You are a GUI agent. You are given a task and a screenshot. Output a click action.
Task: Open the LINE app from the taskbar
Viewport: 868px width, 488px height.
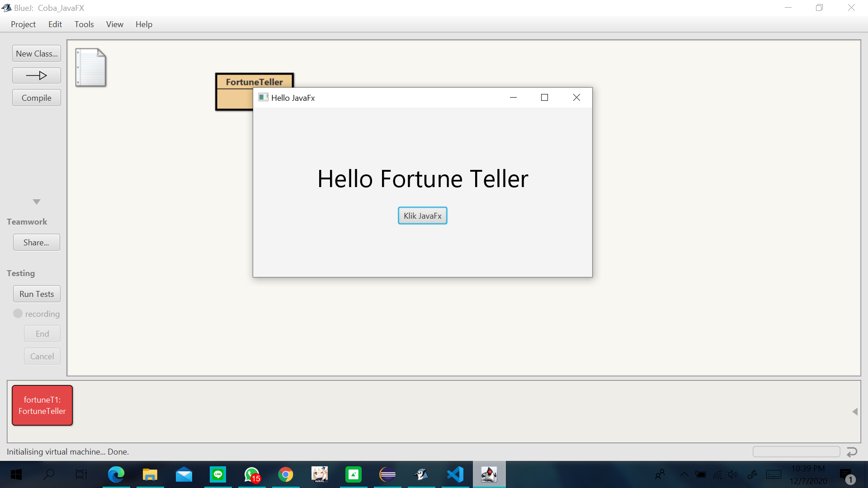tap(218, 474)
